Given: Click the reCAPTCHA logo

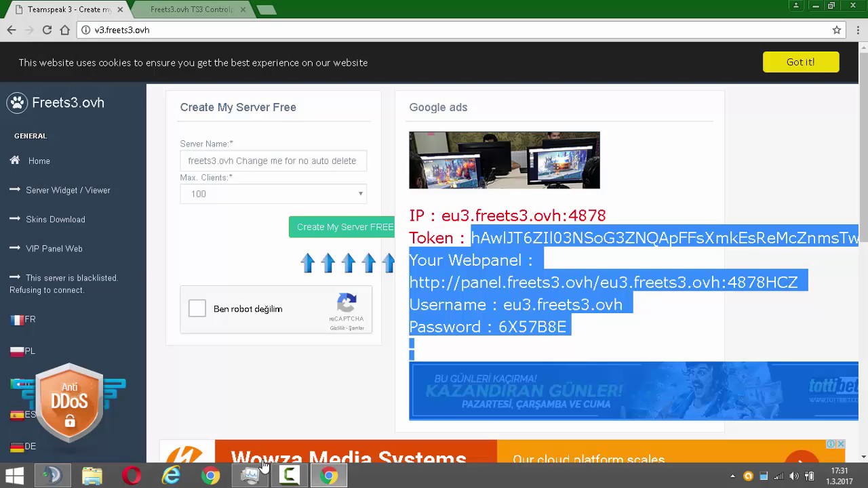Looking at the screenshot, I should pyautogui.click(x=347, y=303).
